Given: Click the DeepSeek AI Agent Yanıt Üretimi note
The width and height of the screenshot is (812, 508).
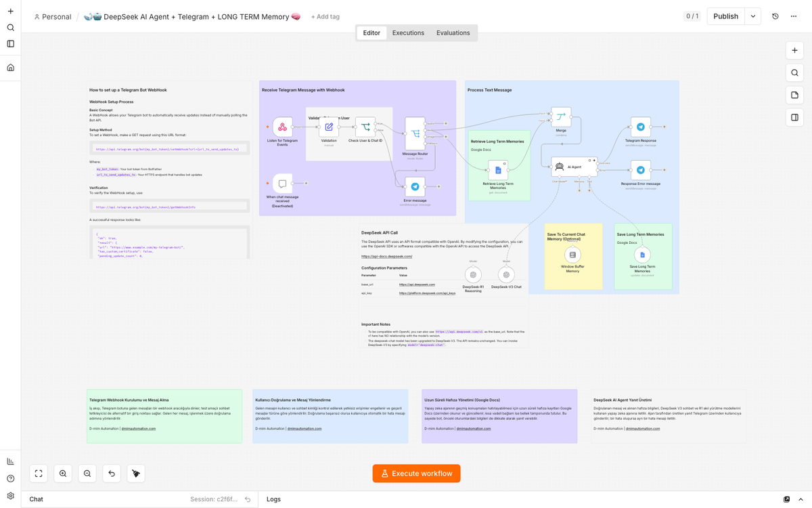Looking at the screenshot, I should click(x=669, y=416).
